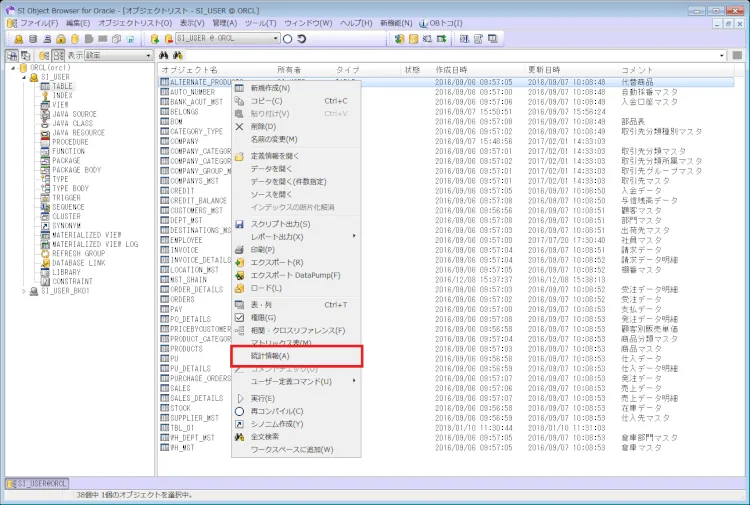Toggle the first tree view mode button

[x=12, y=55]
